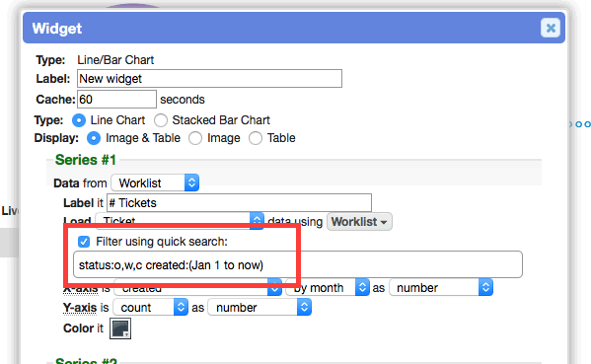Click the quick search filter text field
This screenshot has width=591, height=364.
(x=298, y=265)
